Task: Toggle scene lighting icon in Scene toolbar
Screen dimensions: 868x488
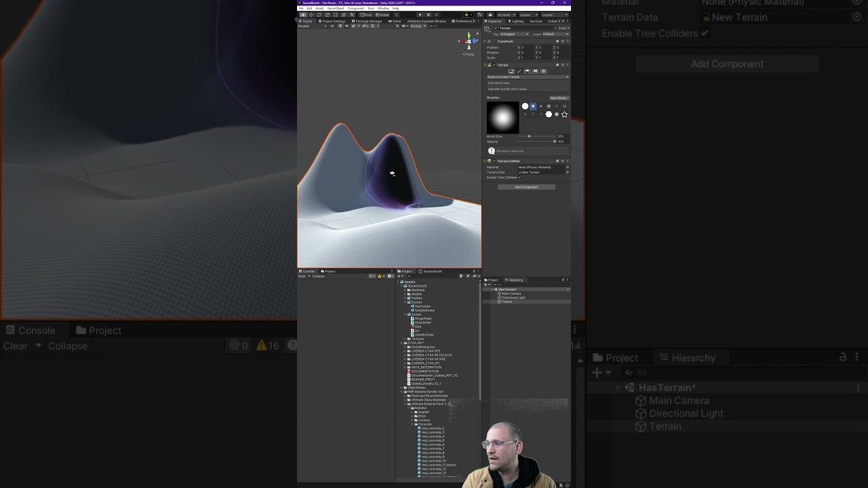Action: tap(340, 26)
